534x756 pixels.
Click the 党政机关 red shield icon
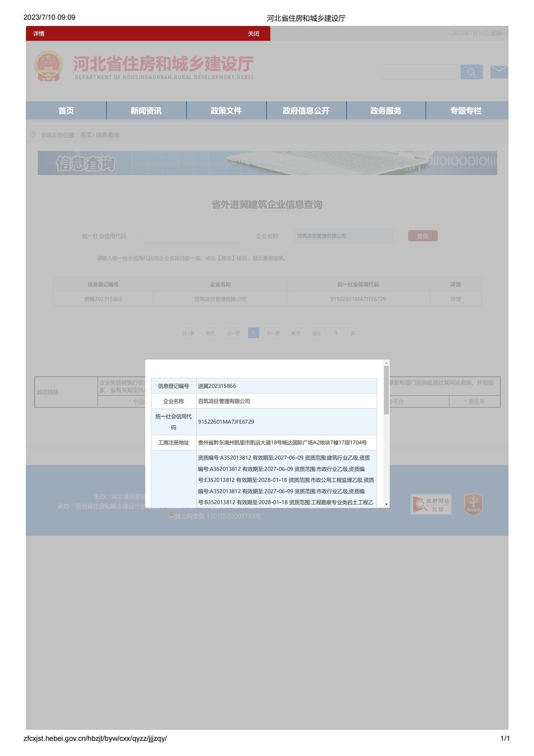tap(473, 504)
